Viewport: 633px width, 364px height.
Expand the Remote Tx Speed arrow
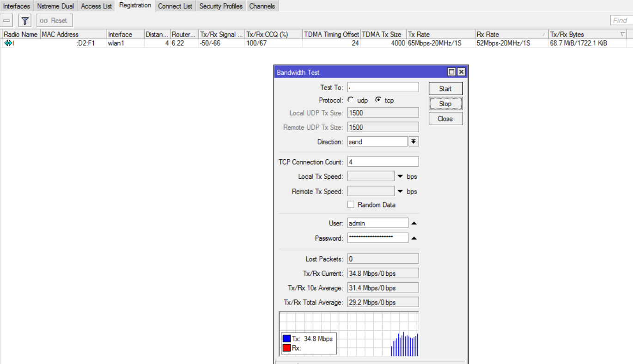pos(400,191)
